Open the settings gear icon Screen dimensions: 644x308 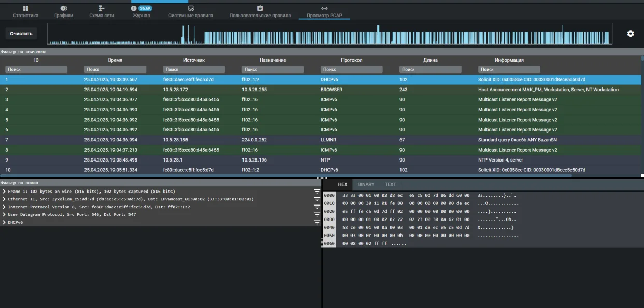630,34
